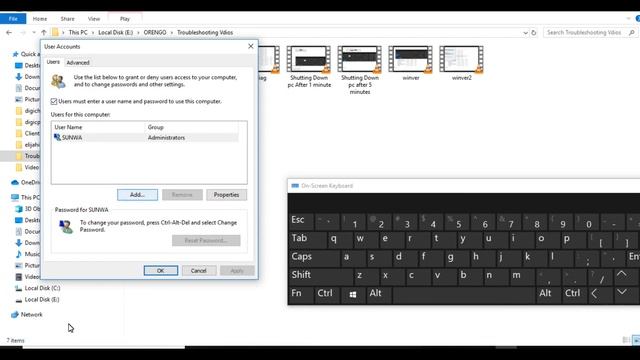The image size is (640, 360).
Task: Click the SUNWA user icon in list
Action: (57, 138)
